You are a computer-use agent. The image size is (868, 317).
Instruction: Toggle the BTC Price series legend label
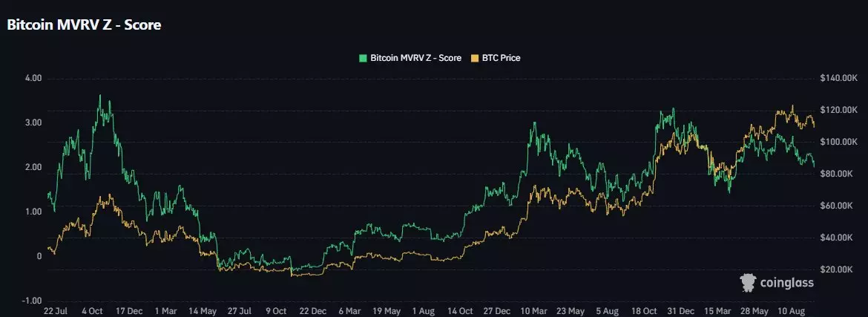coord(502,58)
